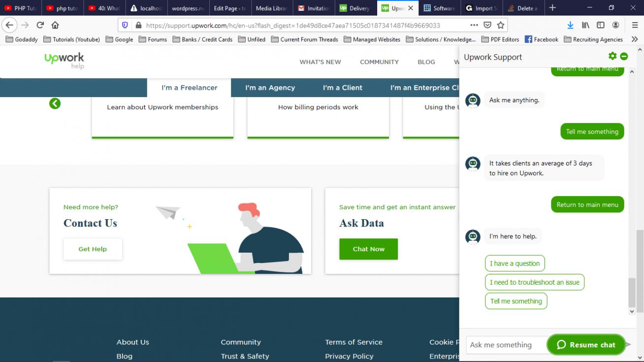644x362 pixels.
Task: Show more bookmarks with the double chevron
Action: point(635,39)
